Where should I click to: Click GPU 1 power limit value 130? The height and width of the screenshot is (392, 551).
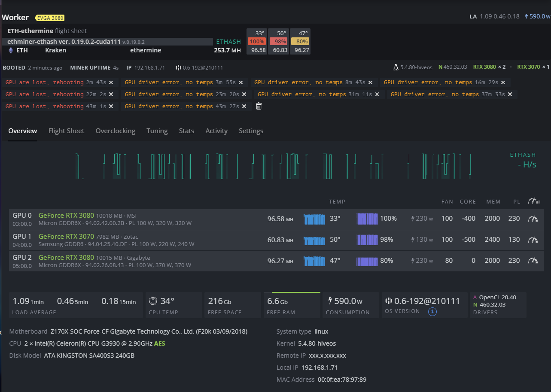pyautogui.click(x=514, y=240)
